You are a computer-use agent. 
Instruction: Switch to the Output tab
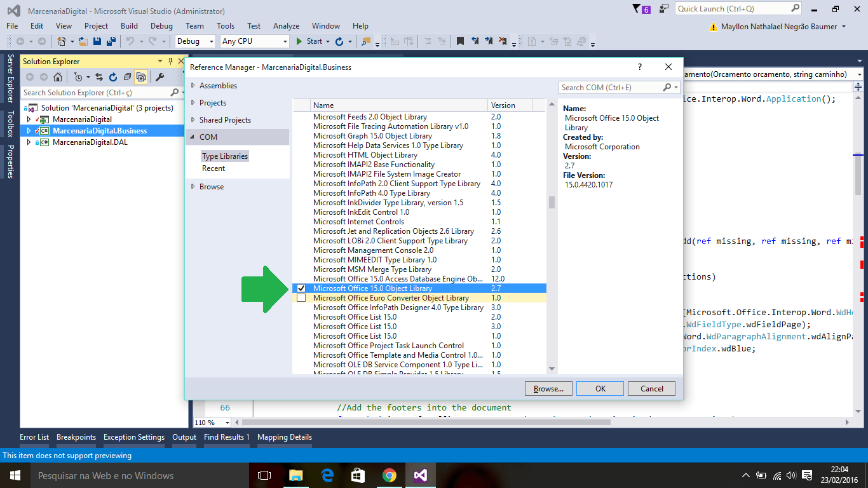tap(184, 437)
